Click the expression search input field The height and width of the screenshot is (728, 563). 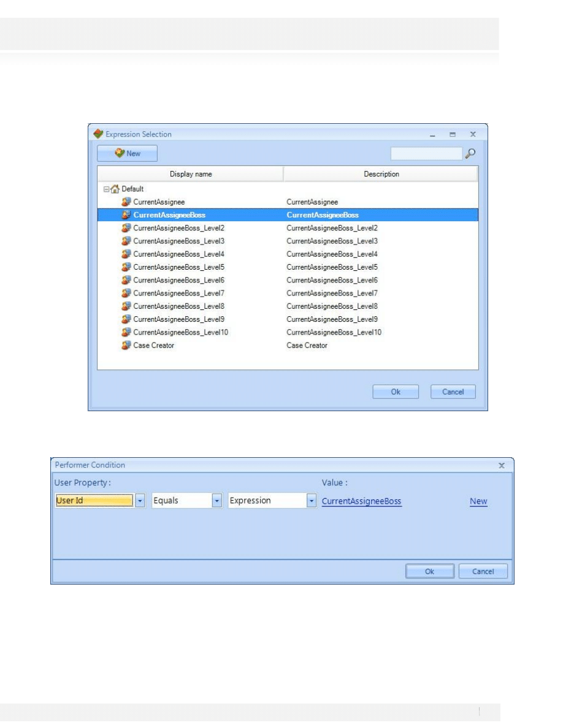(x=426, y=153)
